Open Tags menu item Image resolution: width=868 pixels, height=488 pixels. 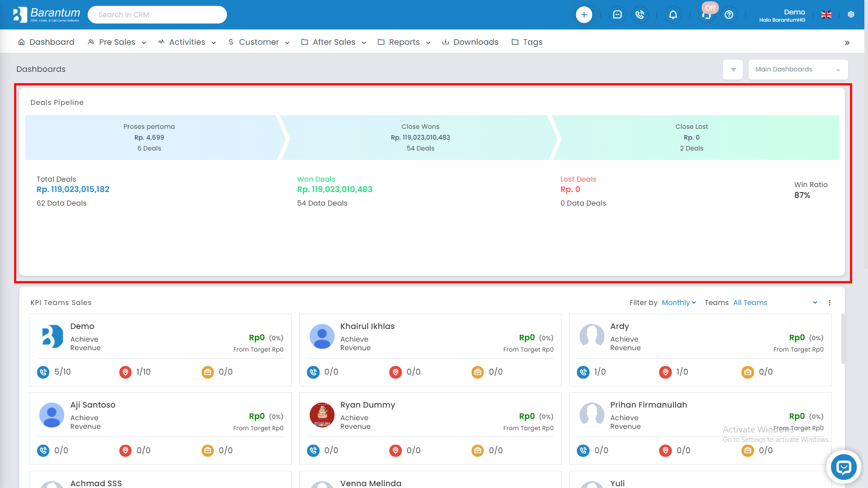(527, 42)
